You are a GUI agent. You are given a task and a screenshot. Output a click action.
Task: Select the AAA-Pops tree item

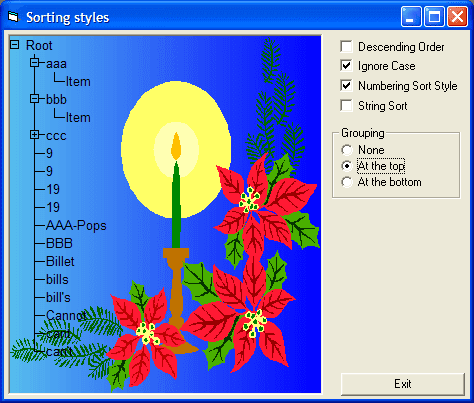click(76, 226)
